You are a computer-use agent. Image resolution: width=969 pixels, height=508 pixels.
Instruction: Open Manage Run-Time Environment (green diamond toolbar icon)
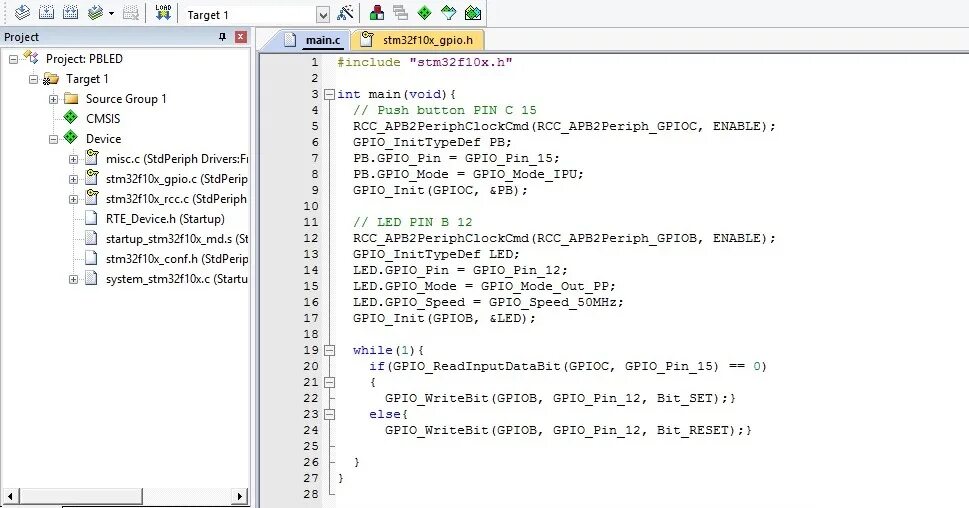424,12
